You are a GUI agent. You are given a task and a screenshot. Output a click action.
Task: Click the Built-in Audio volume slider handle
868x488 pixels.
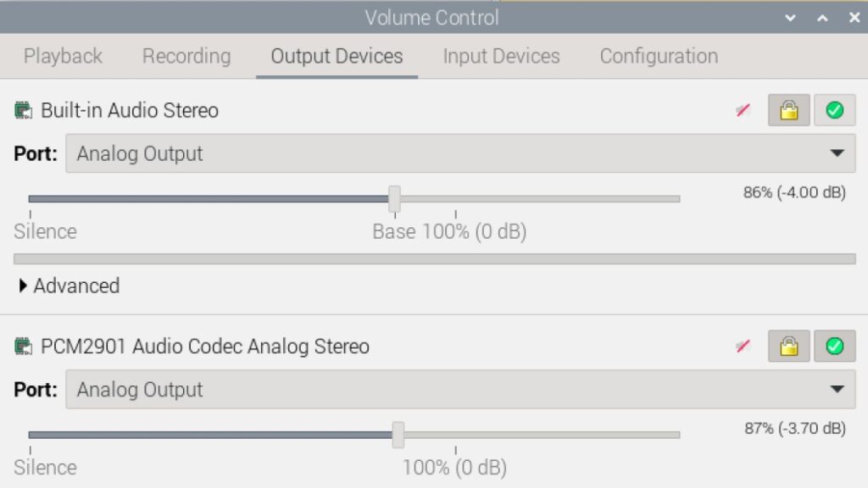(x=394, y=198)
